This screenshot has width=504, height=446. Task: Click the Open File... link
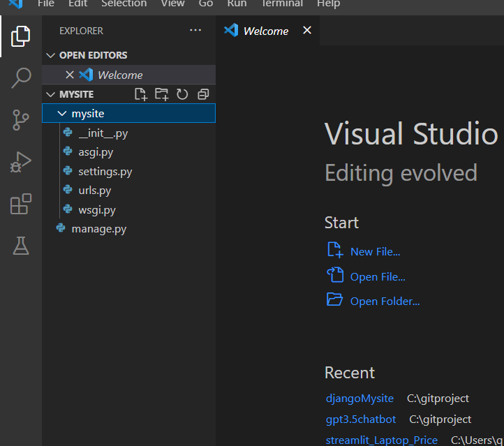pos(378,276)
